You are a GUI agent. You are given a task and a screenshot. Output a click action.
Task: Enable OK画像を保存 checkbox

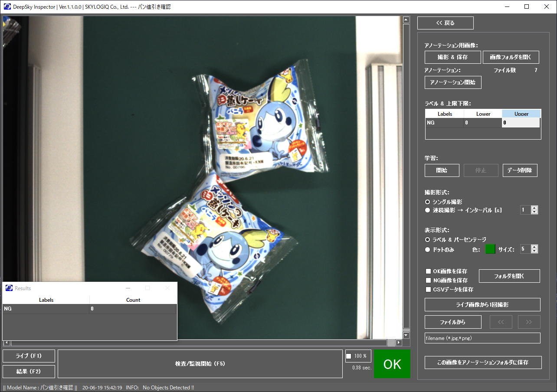coord(429,271)
